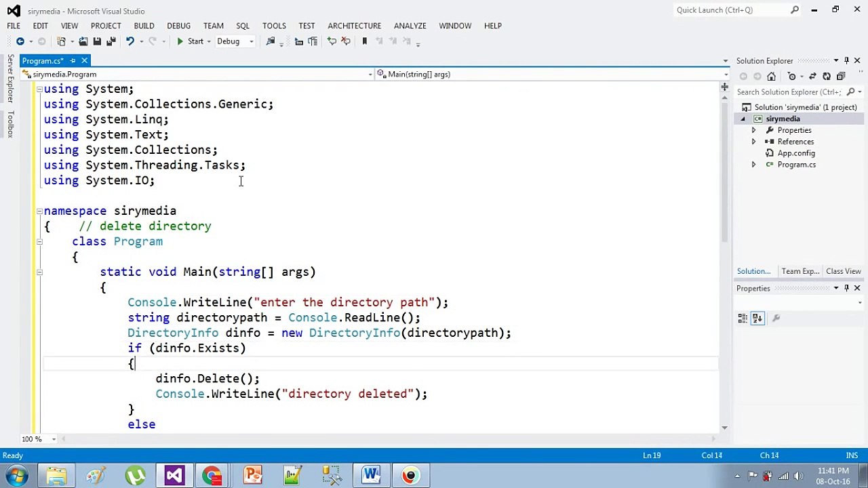The image size is (868, 488).
Task: Click the Redo toolbar icon
Action: coord(153,41)
